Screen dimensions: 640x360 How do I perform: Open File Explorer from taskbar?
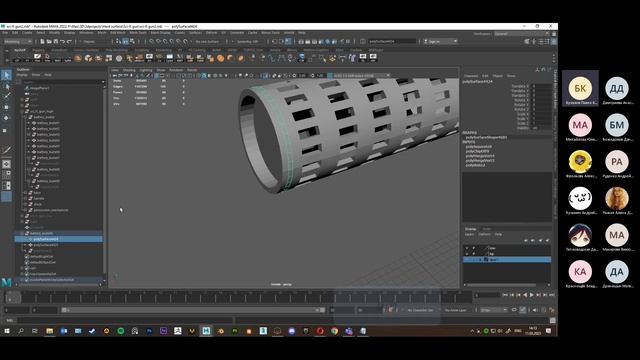49,331
